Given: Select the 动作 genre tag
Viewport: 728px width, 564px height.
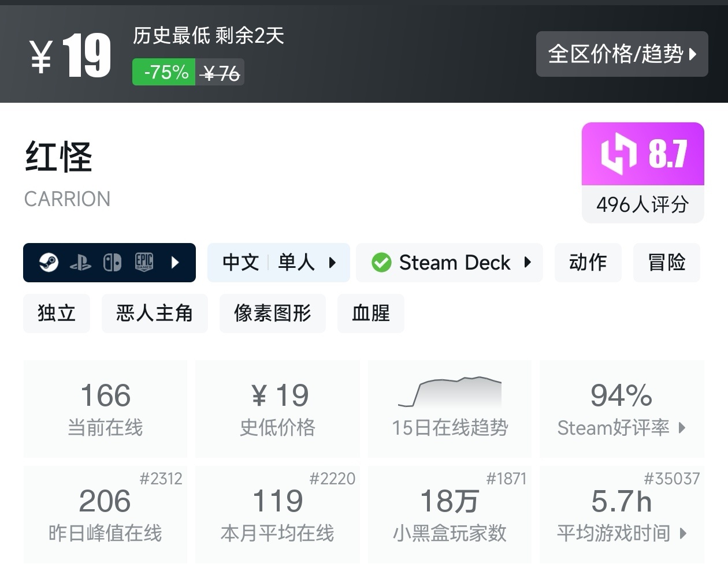Looking at the screenshot, I should click(x=588, y=263).
